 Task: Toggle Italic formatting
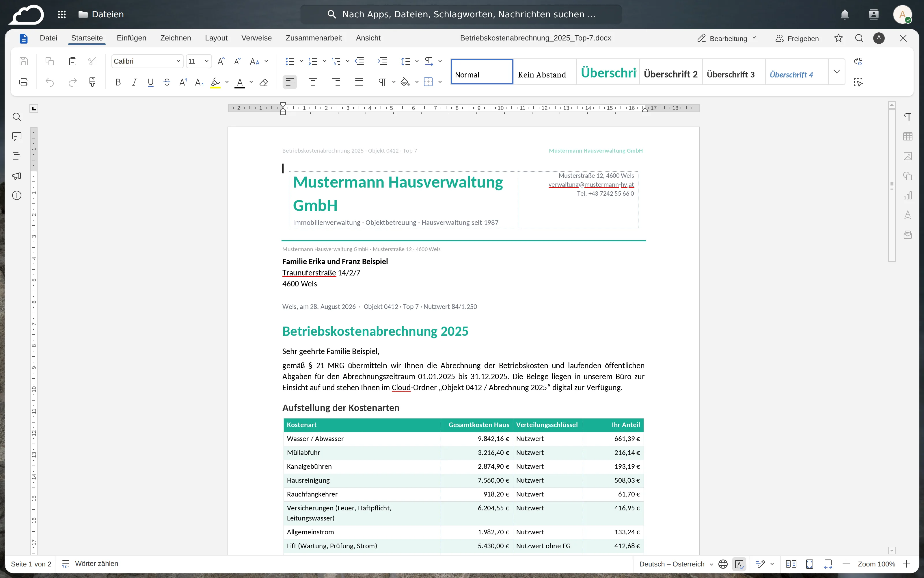click(134, 82)
